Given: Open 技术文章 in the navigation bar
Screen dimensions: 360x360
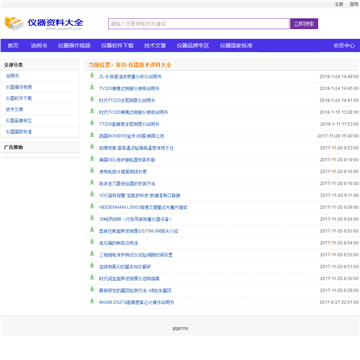Looking at the screenshot, I should coord(155,46).
